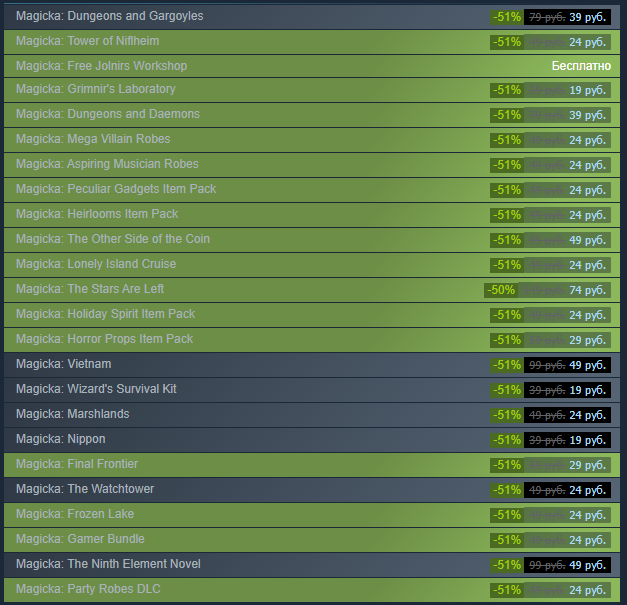Viewport: 627px width, 605px height.
Task: Select Magicka: Dungeons and Daemons
Action: (x=312, y=115)
